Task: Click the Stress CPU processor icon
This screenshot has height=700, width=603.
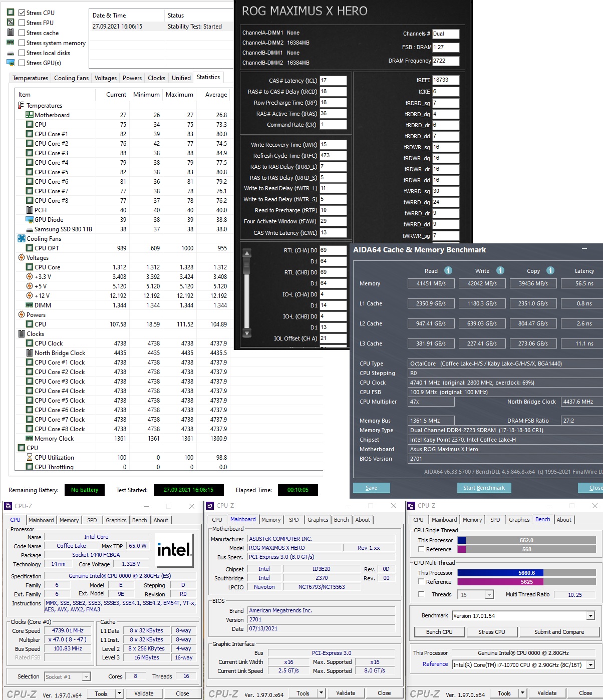Action: tap(10, 13)
